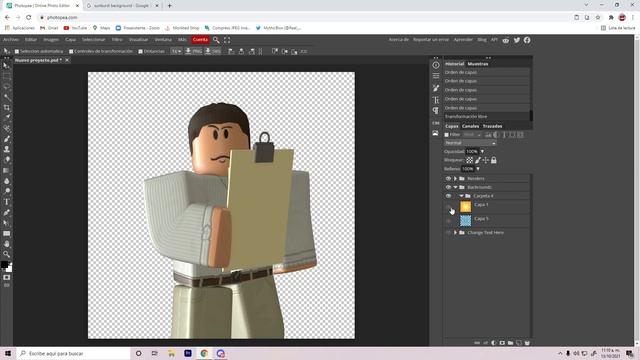Expand the Renders folder
The image size is (640, 360).
[x=455, y=178]
